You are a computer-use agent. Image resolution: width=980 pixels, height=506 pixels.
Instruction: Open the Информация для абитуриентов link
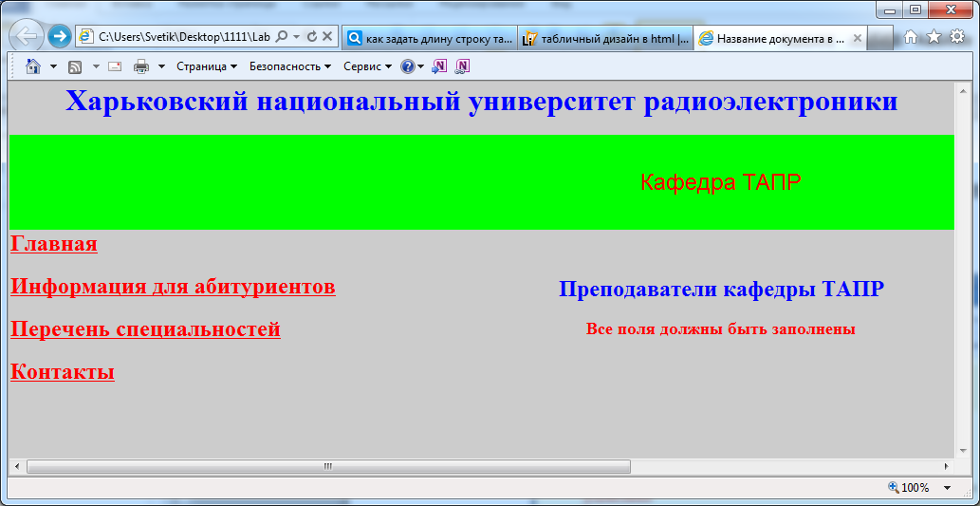[173, 287]
